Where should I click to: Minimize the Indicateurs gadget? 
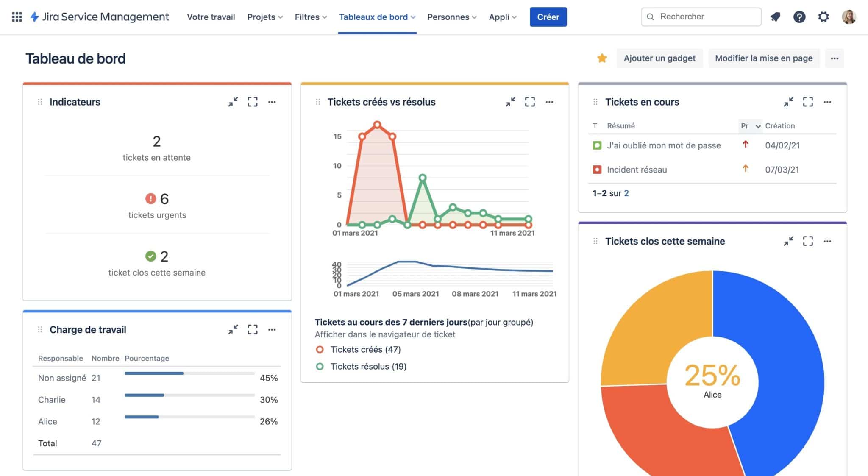click(x=233, y=102)
